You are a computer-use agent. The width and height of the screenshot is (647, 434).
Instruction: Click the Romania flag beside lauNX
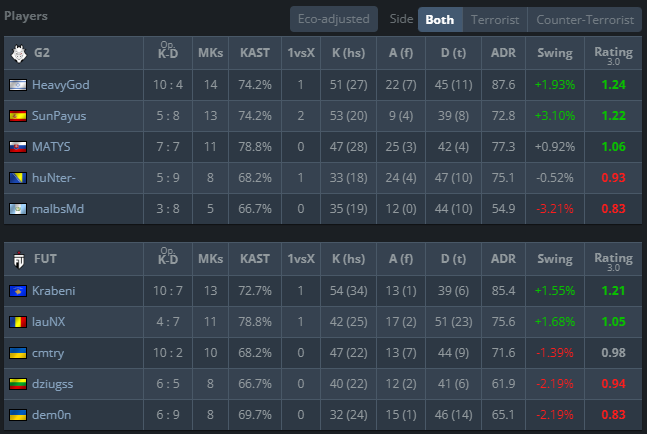tap(17, 322)
